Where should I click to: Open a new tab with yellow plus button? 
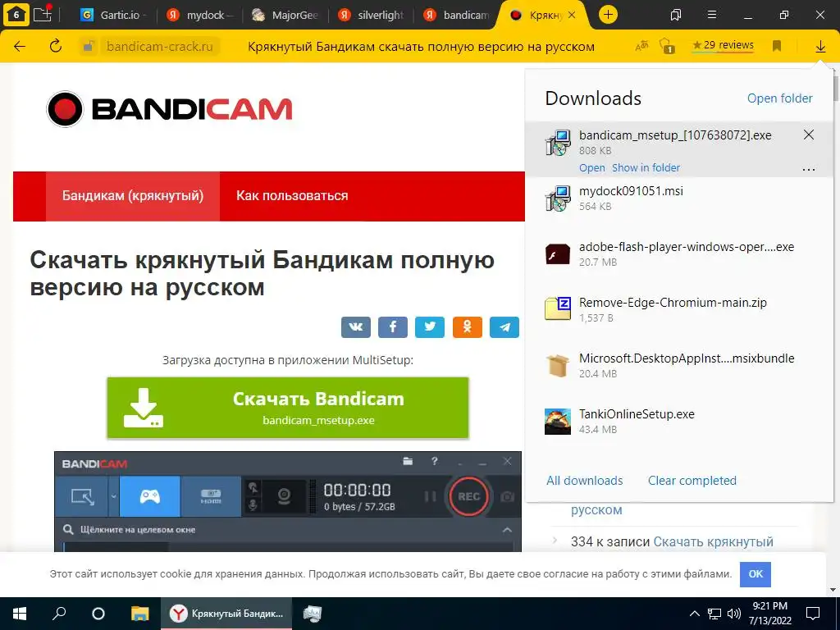(x=608, y=15)
